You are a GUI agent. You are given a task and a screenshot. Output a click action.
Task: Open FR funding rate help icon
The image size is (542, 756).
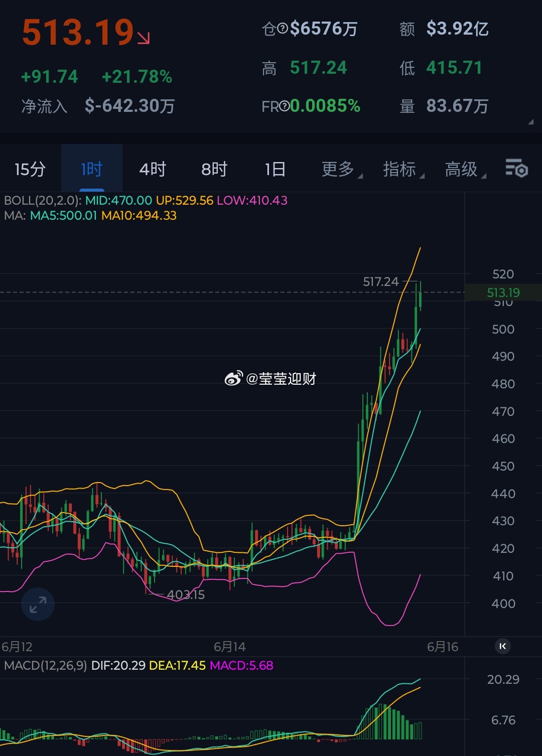[x=284, y=106]
